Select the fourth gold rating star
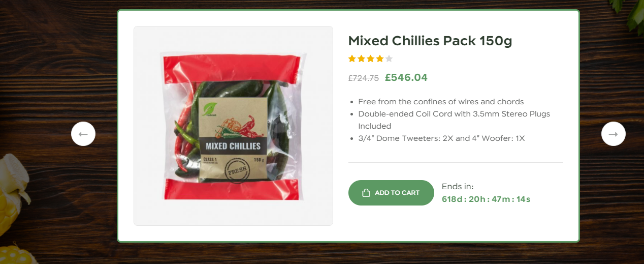644x264 pixels. 379,58
